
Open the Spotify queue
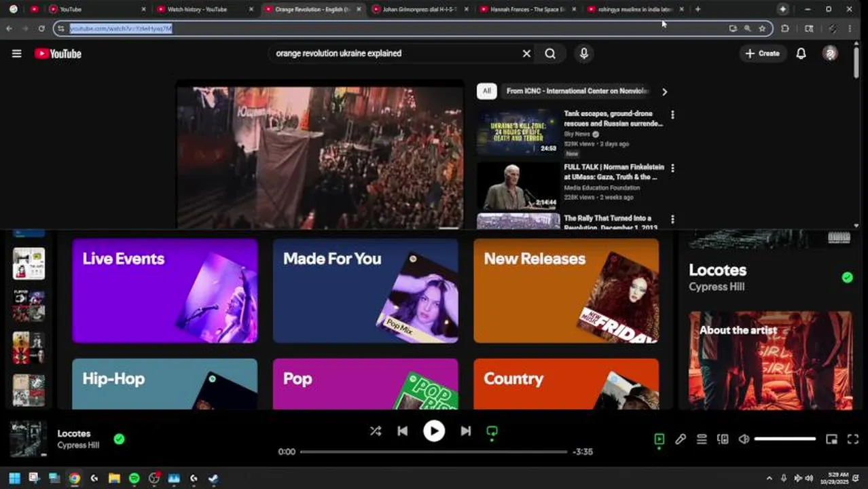702,439
